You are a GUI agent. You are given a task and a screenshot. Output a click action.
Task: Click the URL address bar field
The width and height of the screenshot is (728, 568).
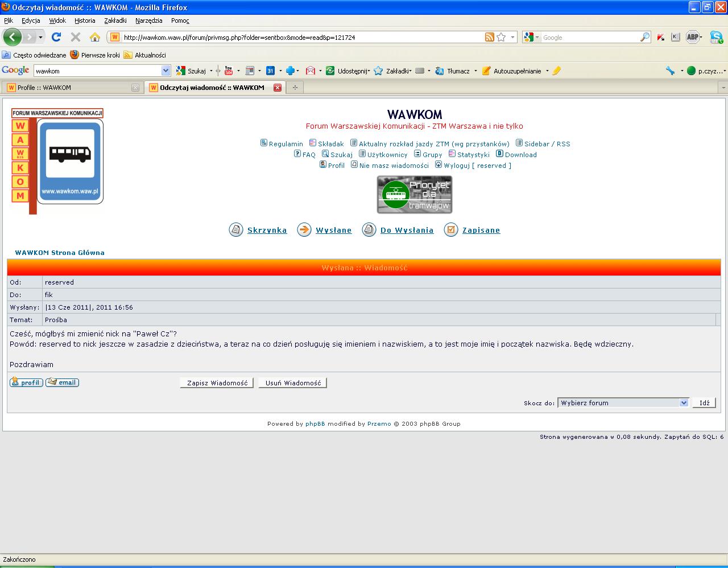coord(296,38)
